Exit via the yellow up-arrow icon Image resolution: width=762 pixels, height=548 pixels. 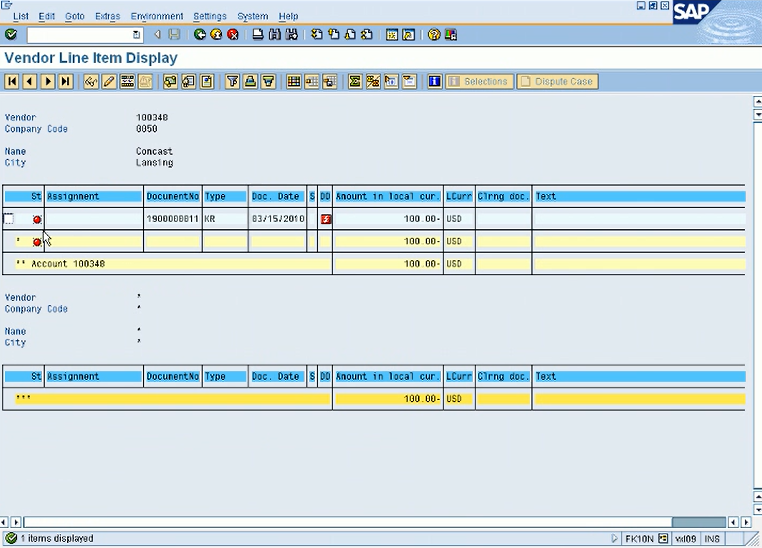216,34
